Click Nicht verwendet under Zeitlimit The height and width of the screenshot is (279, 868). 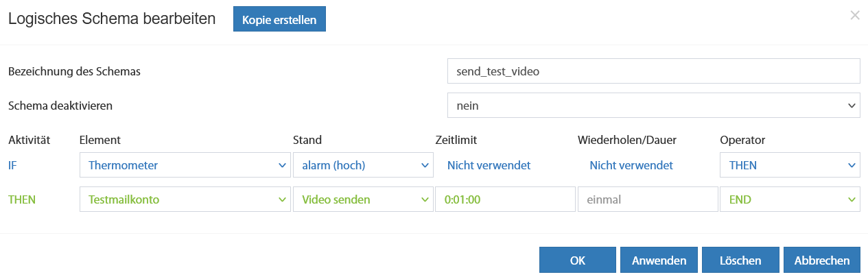tap(489, 165)
